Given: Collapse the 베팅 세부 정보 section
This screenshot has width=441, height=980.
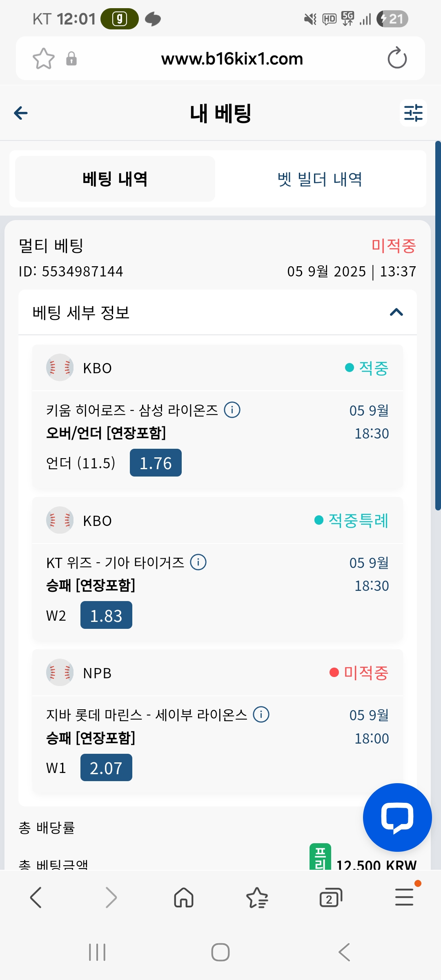Looking at the screenshot, I should click(x=396, y=312).
